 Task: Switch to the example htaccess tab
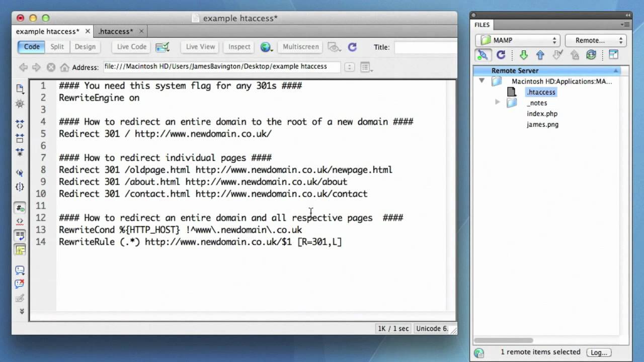(48, 31)
